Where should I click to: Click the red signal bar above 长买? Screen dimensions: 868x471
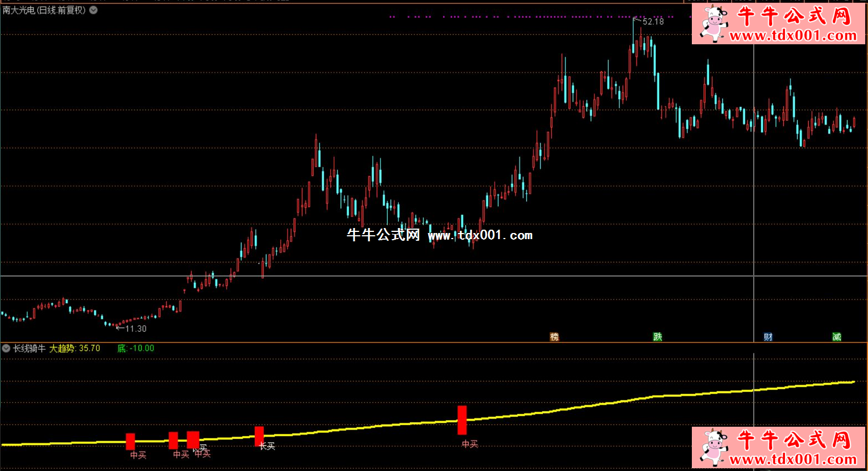(x=259, y=435)
